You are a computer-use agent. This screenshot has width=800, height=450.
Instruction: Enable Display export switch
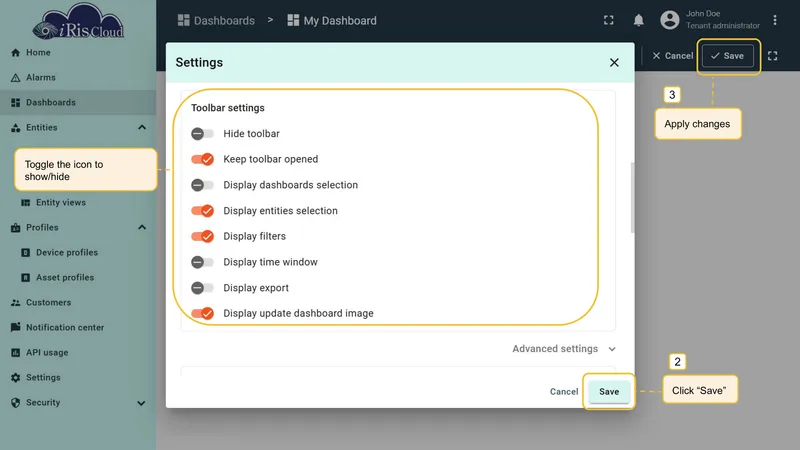pos(202,288)
